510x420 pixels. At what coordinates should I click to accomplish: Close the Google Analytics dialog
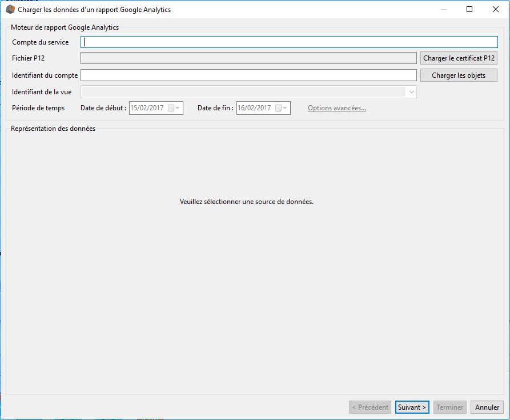[495, 9]
